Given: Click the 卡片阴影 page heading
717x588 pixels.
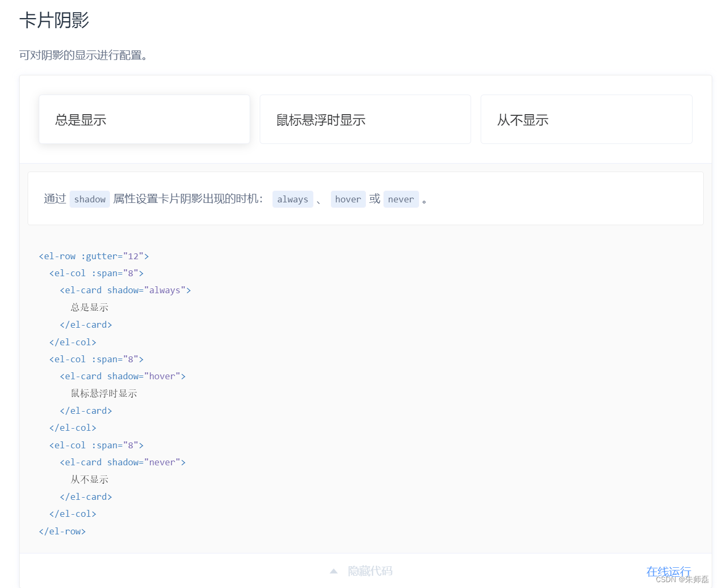Looking at the screenshot, I should (x=54, y=20).
